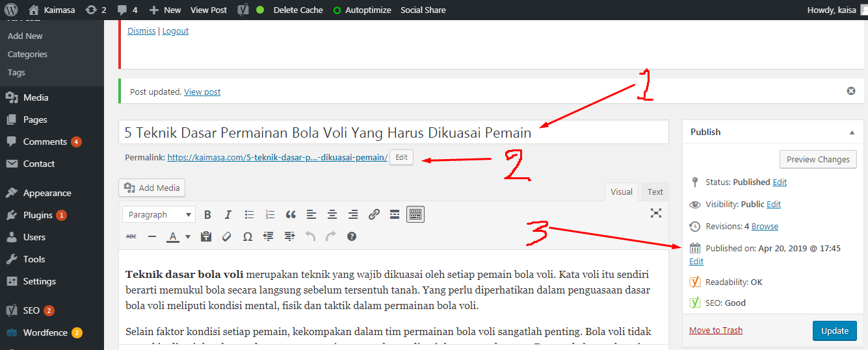This screenshot has height=350, width=868.
Task: Open Contact in the sidebar
Action: pos(39,164)
